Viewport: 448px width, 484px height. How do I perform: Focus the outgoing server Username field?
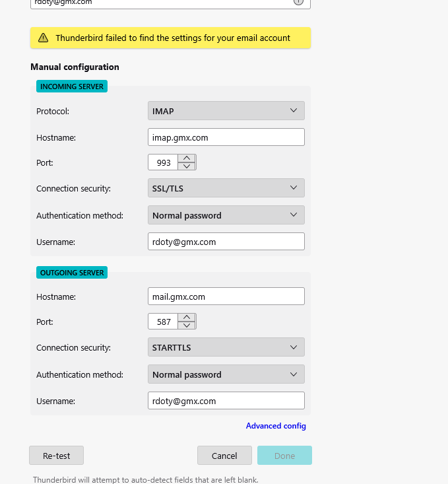click(226, 401)
